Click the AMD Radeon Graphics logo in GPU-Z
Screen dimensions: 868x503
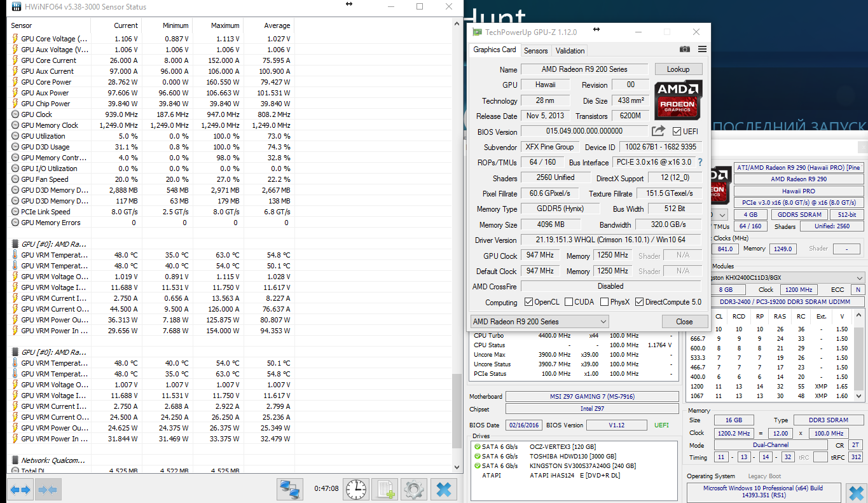[678, 99]
